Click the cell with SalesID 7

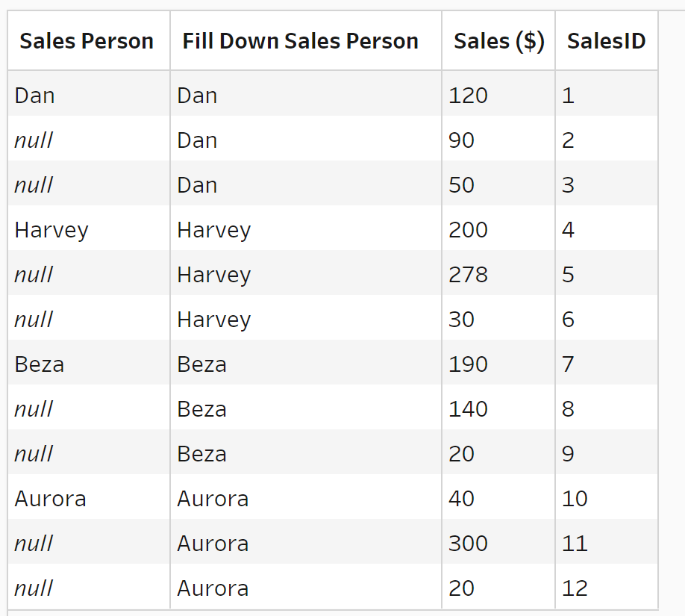(x=568, y=364)
